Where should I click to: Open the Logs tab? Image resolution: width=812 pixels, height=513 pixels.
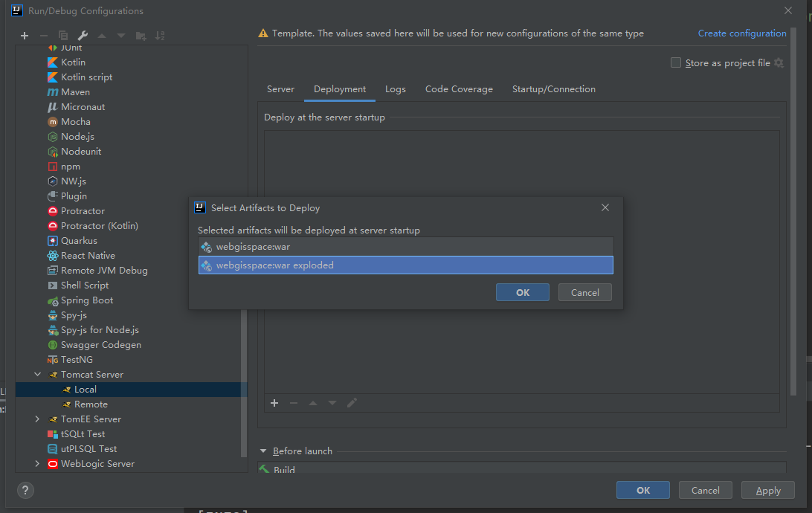[395, 89]
